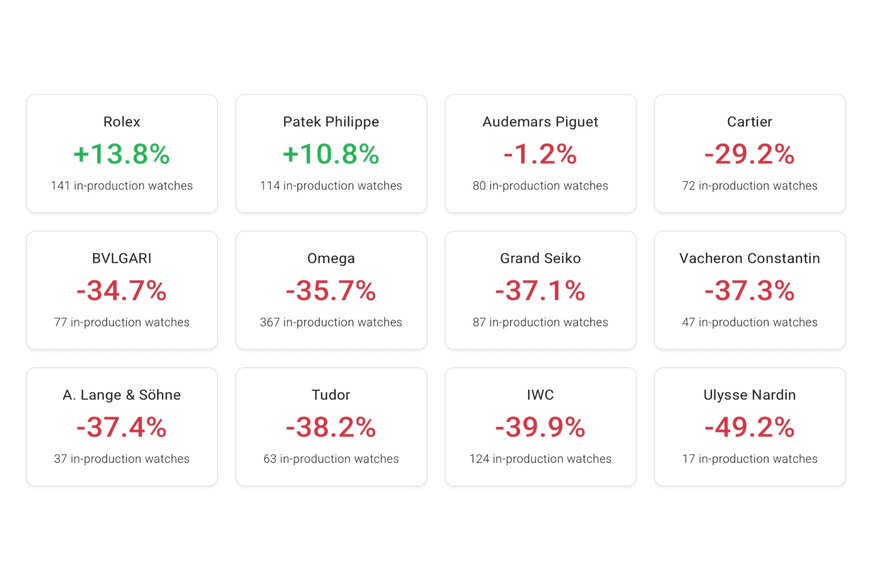The image size is (872, 580).
Task: Click Rolex's +13.8% value
Action: tap(121, 154)
